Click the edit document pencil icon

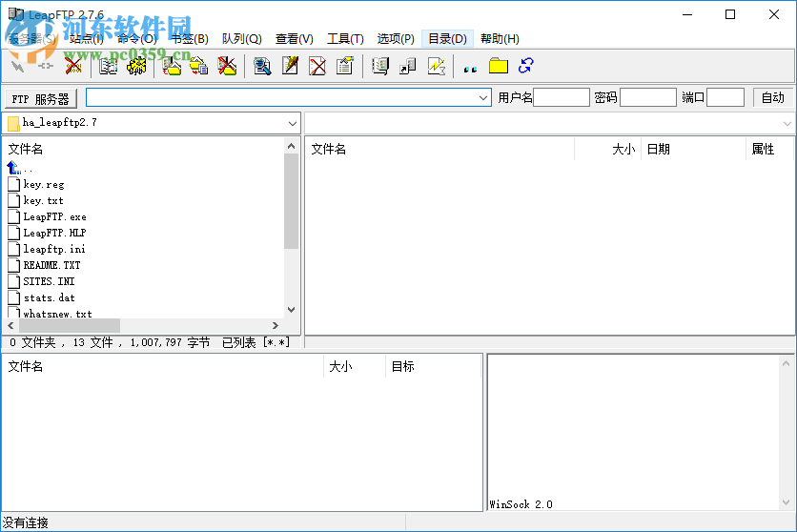(x=290, y=66)
